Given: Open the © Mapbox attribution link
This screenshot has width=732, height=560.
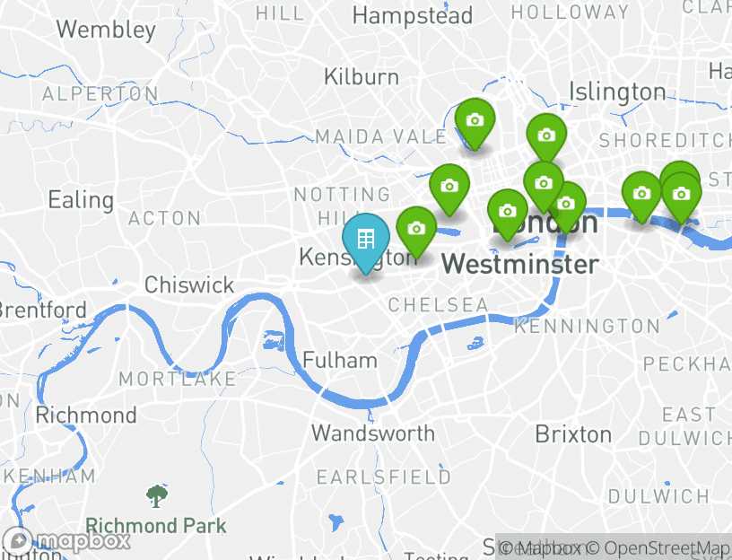Looking at the screenshot, I should coord(540,547).
